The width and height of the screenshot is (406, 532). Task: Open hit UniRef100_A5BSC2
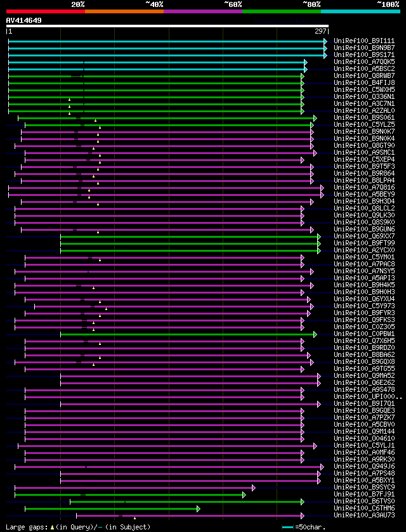pos(364,69)
